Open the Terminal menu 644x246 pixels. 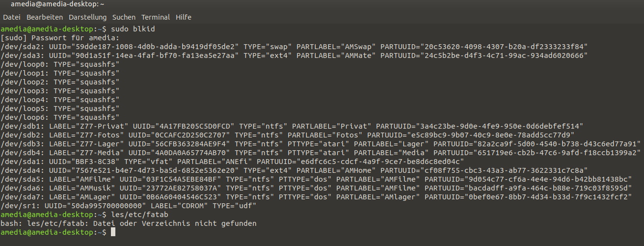156,17
